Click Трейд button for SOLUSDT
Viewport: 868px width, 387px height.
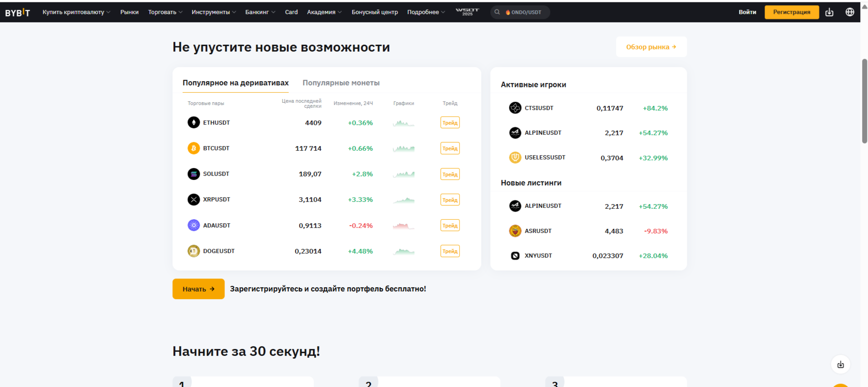click(450, 174)
